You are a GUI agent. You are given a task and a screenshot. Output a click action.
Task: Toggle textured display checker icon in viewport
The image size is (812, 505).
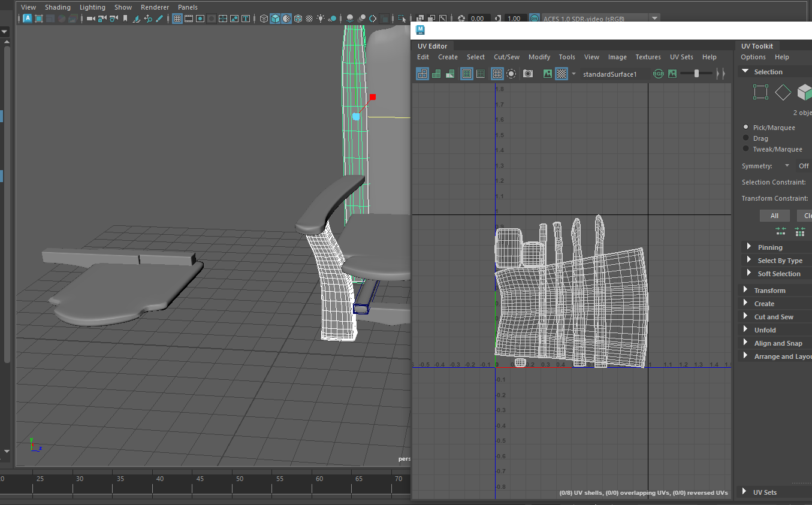pyautogui.click(x=309, y=19)
